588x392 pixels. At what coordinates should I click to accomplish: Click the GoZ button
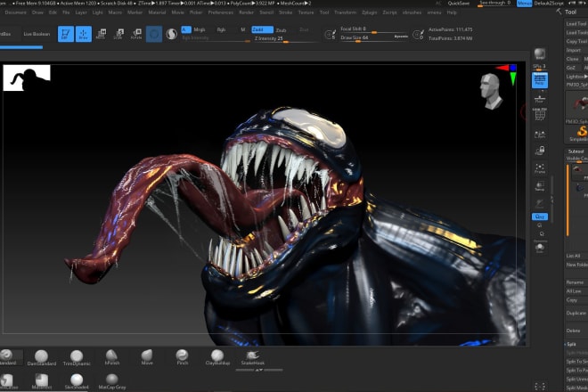[x=571, y=68]
